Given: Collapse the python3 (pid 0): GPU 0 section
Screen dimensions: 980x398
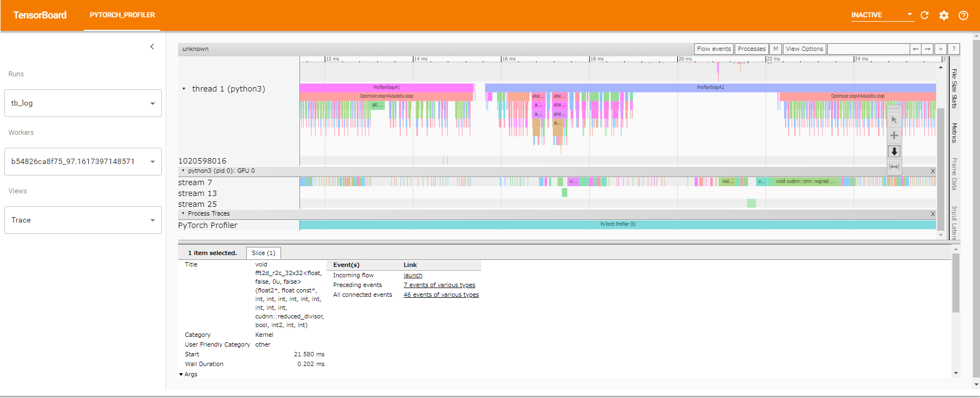Looking at the screenshot, I should click(x=183, y=171).
